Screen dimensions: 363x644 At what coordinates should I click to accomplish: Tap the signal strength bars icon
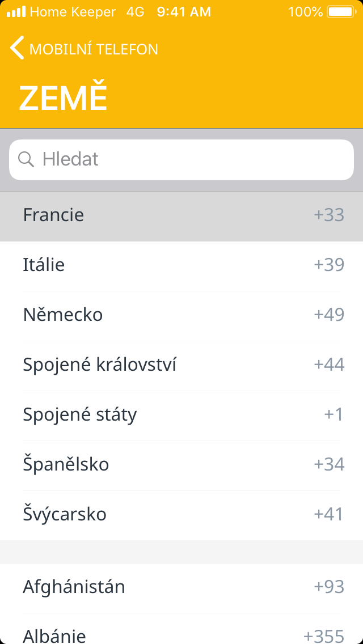pyautogui.click(x=16, y=11)
